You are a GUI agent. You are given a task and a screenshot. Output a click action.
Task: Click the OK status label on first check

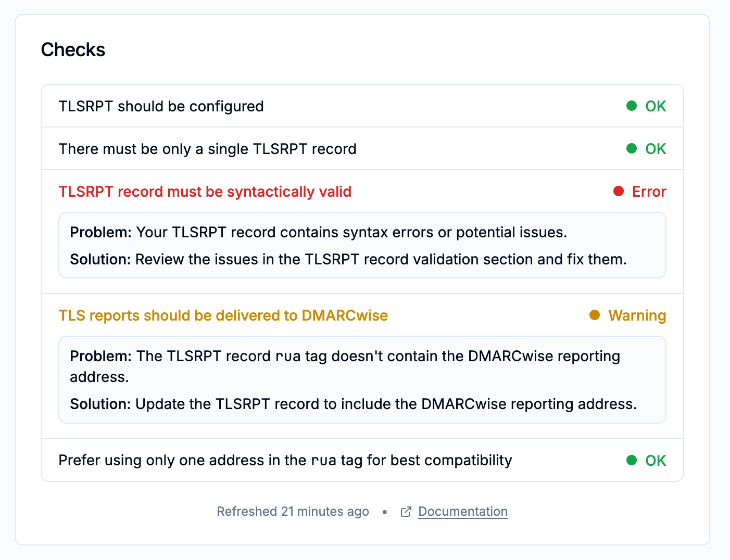[656, 106]
